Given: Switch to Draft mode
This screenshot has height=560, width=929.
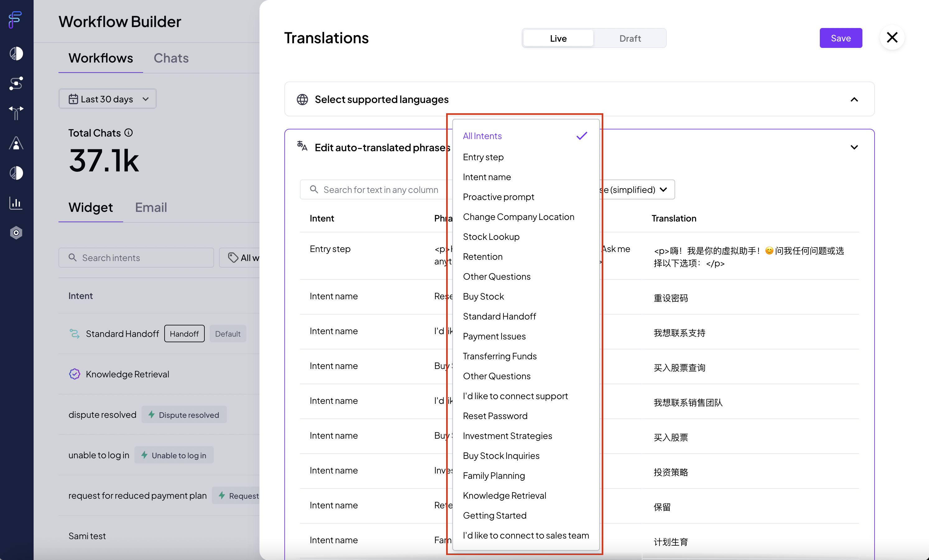Looking at the screenshot, I should pyautogui.click(x=630, y=38).
